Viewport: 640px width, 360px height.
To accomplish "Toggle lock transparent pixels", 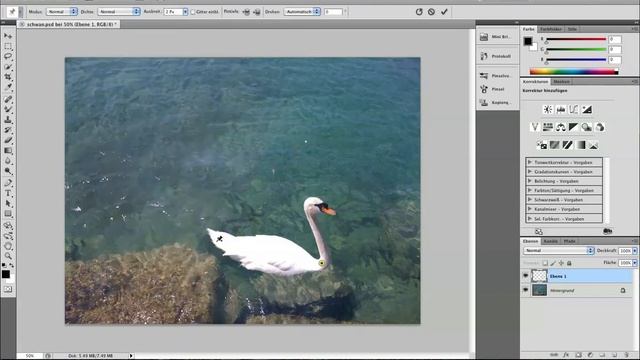I will point(545,263).
